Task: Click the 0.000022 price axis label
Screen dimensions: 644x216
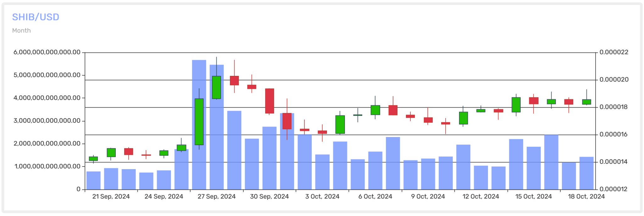Action: point(614,52)
